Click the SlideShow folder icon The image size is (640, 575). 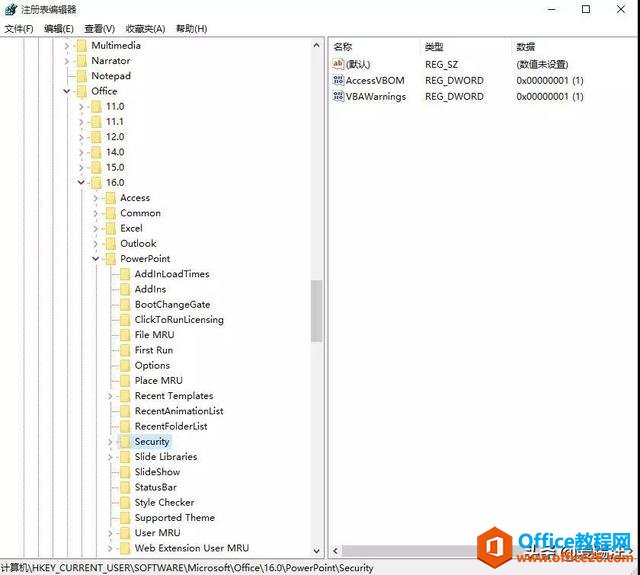click(x=125, y=472)
